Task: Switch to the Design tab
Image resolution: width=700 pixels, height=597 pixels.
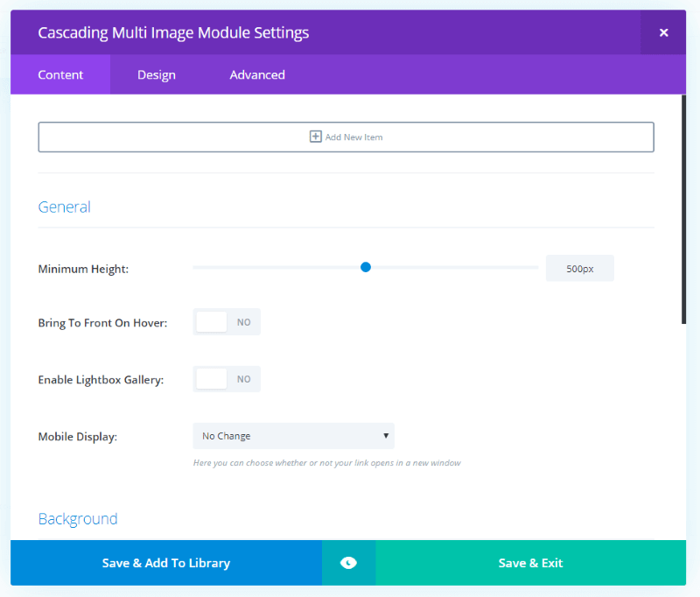Action: point(157,74)
